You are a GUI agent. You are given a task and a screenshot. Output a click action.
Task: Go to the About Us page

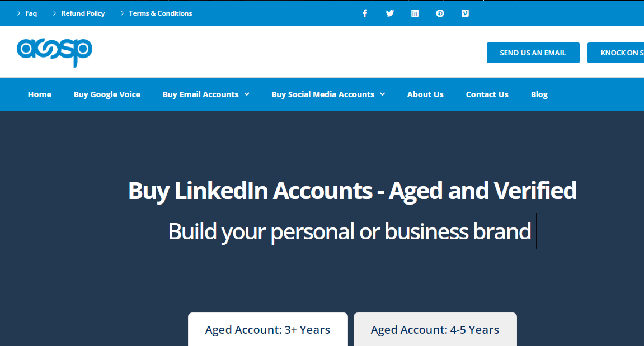click(x=425, y=94)
